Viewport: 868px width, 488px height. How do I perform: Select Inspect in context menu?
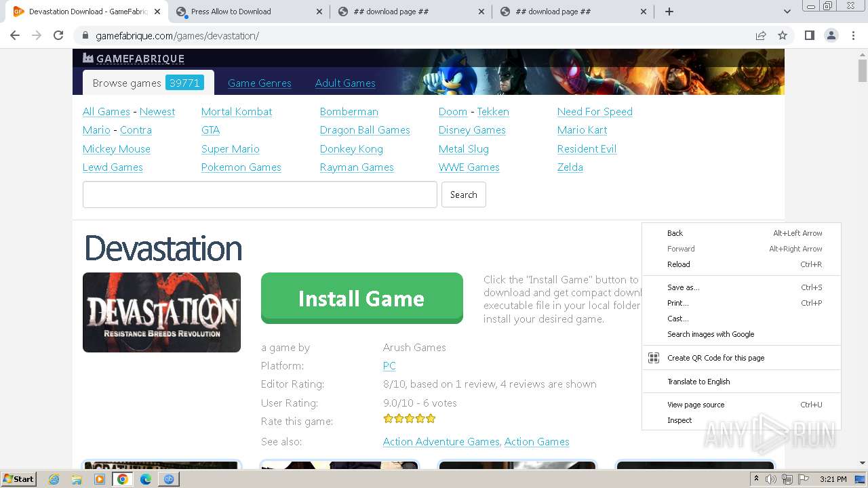point(741,420)
